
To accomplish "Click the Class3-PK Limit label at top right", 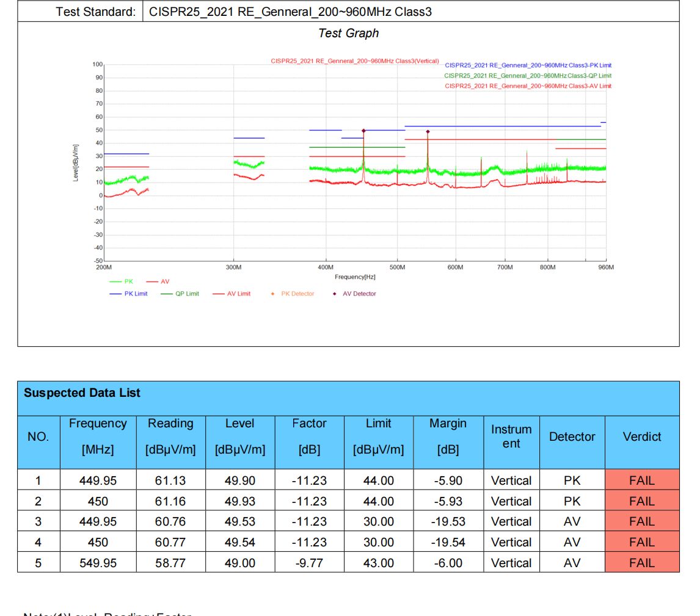I will tap(528, 65).
